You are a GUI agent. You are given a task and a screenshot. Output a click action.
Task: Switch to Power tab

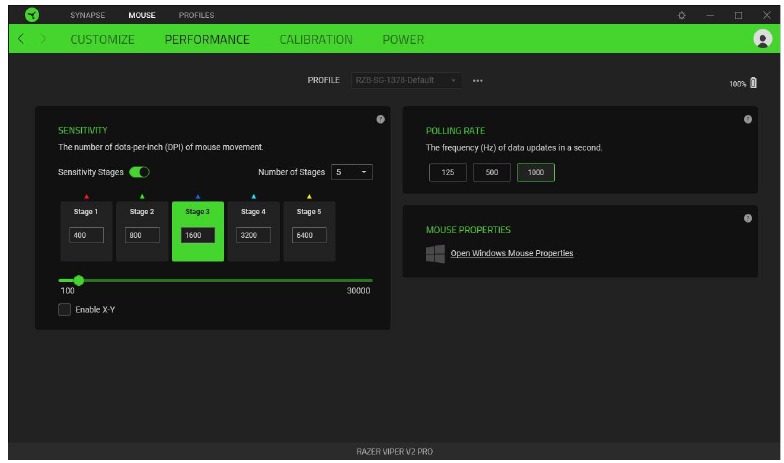403,40
